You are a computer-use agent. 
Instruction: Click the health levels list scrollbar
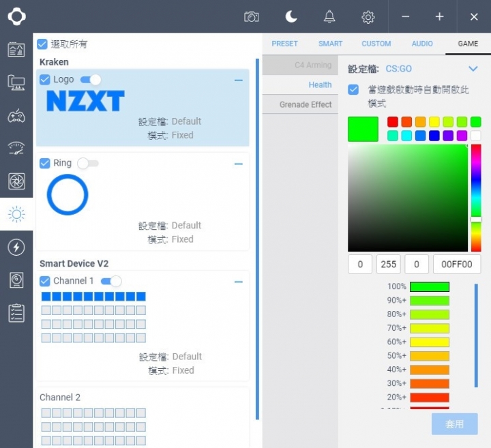(476, 335)
